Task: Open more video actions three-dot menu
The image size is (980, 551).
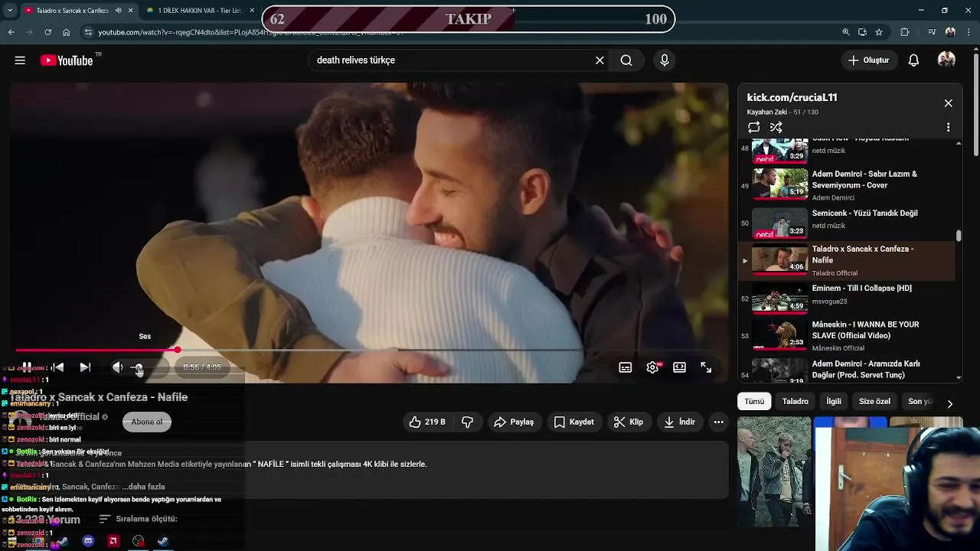Action: pos(718,422)
